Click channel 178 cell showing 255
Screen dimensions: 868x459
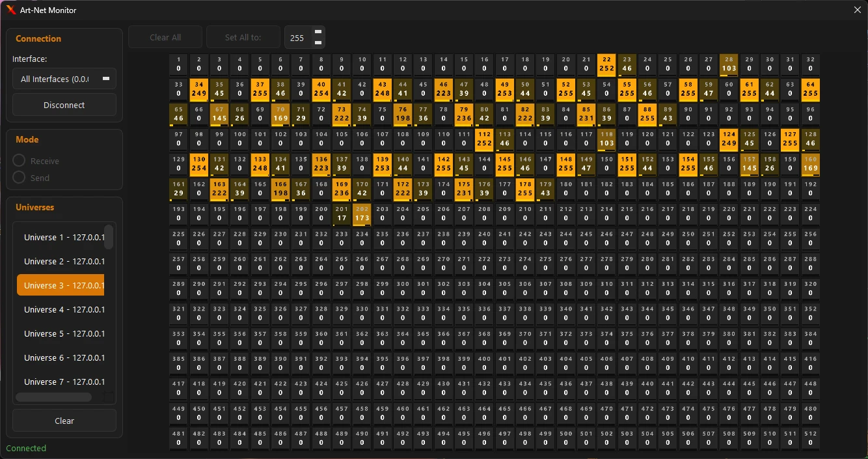(x=525, y=189)
